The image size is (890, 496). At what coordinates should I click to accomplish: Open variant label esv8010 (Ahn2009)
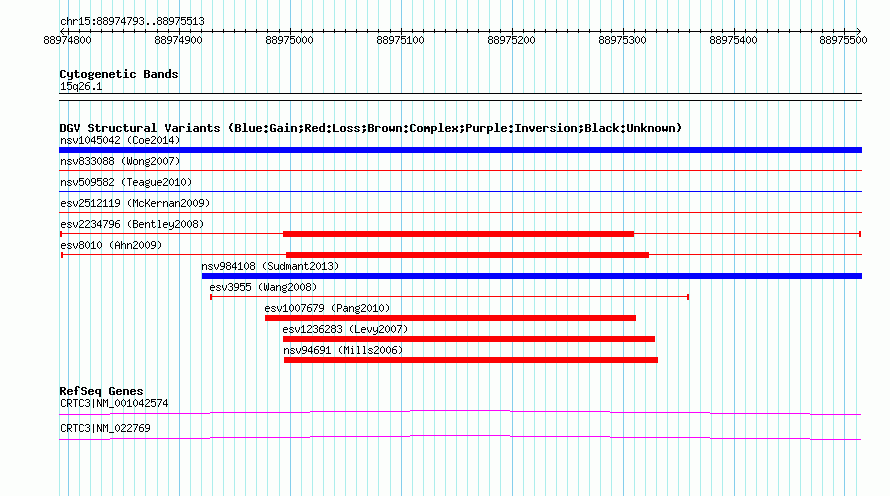click(x=111, y=245)
